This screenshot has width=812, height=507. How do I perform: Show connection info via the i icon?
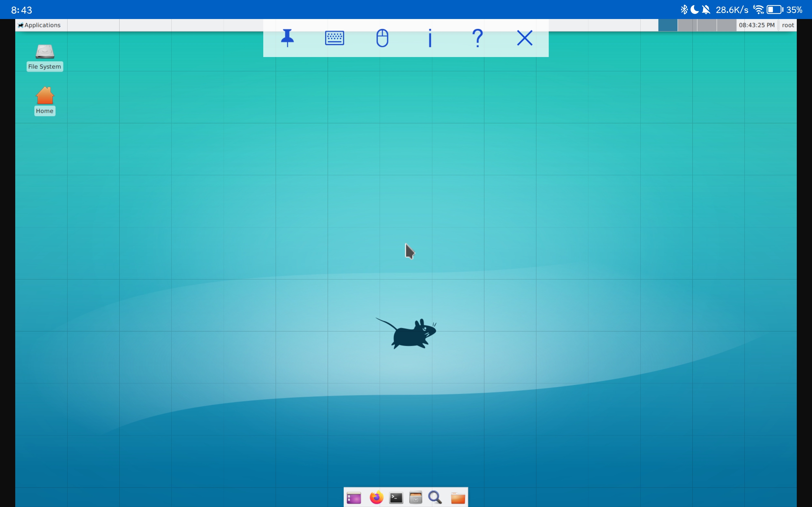click(430, 38)
